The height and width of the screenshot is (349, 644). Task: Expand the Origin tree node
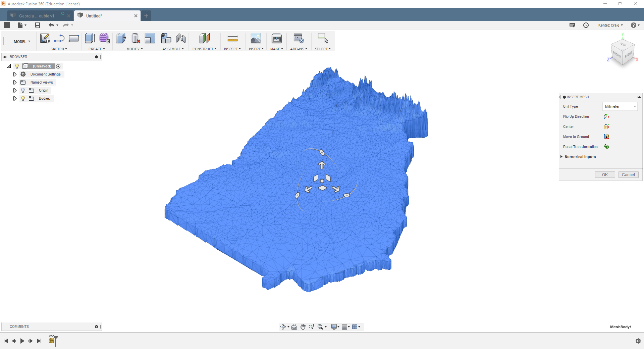15,90
